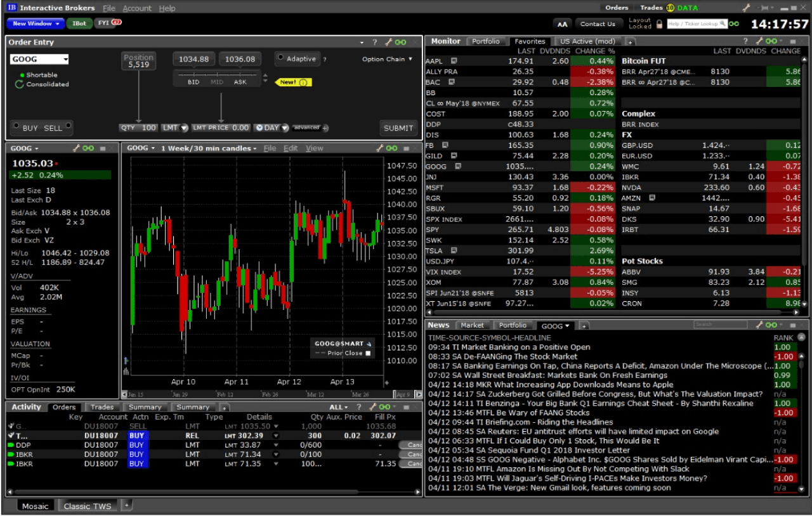Toggle the Prior Close checkbox on chart

click(368, 353)
